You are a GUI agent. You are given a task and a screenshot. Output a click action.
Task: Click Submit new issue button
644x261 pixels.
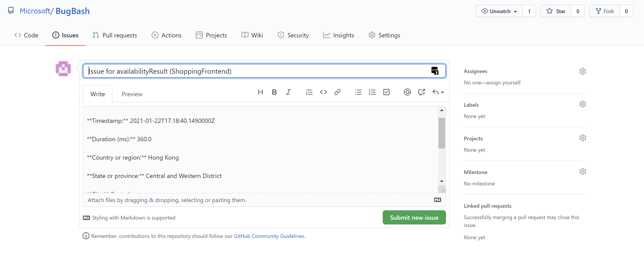(414, 217)
